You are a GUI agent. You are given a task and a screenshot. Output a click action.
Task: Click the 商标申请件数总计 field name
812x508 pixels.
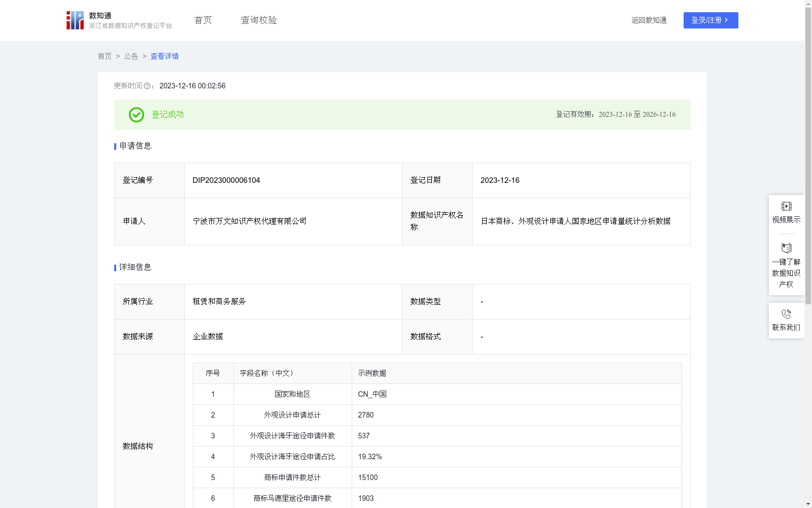click(x=292, y=478)
